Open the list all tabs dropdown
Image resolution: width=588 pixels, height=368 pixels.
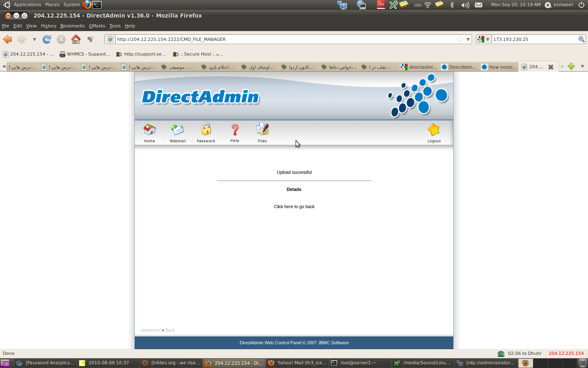tap(582, 67)
